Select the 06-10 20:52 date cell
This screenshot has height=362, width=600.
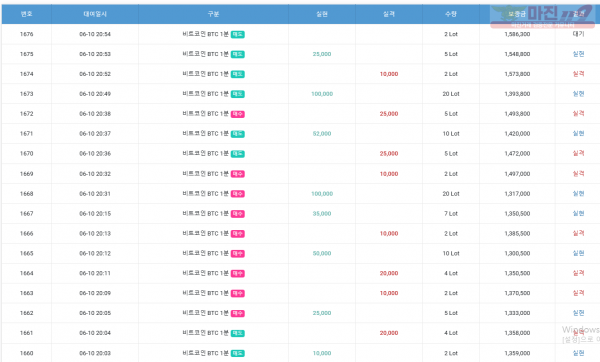[95, 74]
